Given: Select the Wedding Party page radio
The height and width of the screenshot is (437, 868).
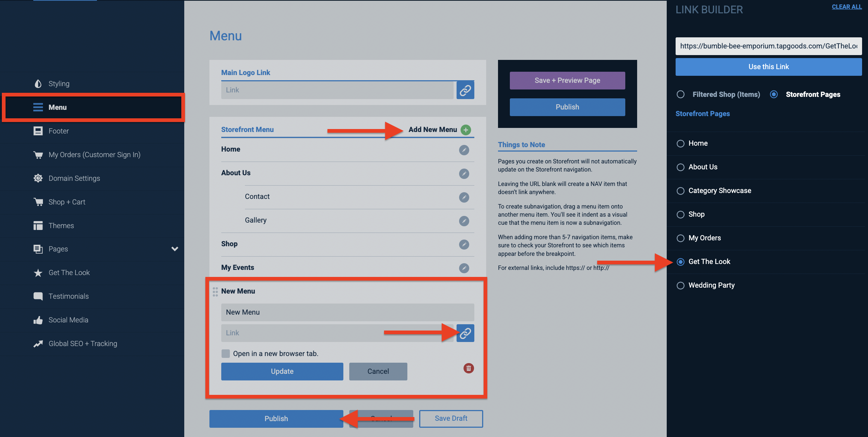Looking at the screenshot, I should tap(680, 285).
